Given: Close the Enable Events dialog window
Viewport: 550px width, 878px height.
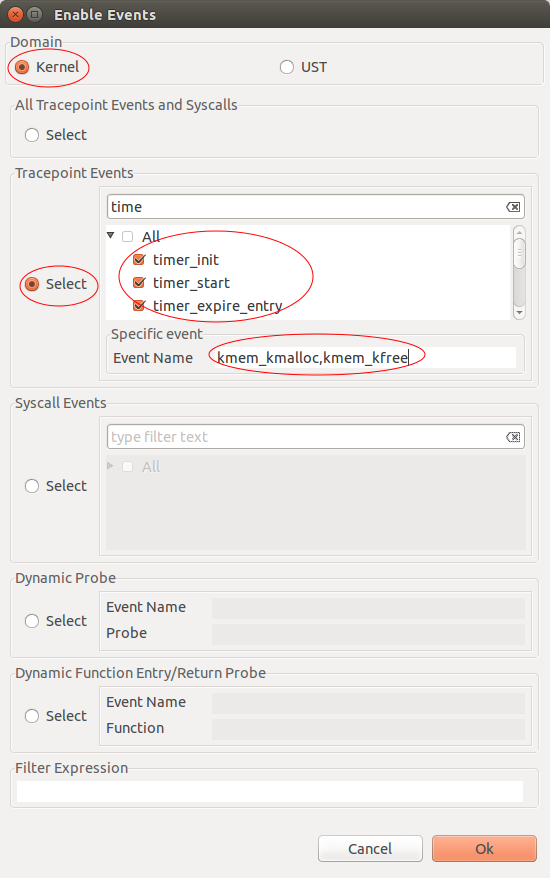Looking at the screenshot, I should coord(16,15).
